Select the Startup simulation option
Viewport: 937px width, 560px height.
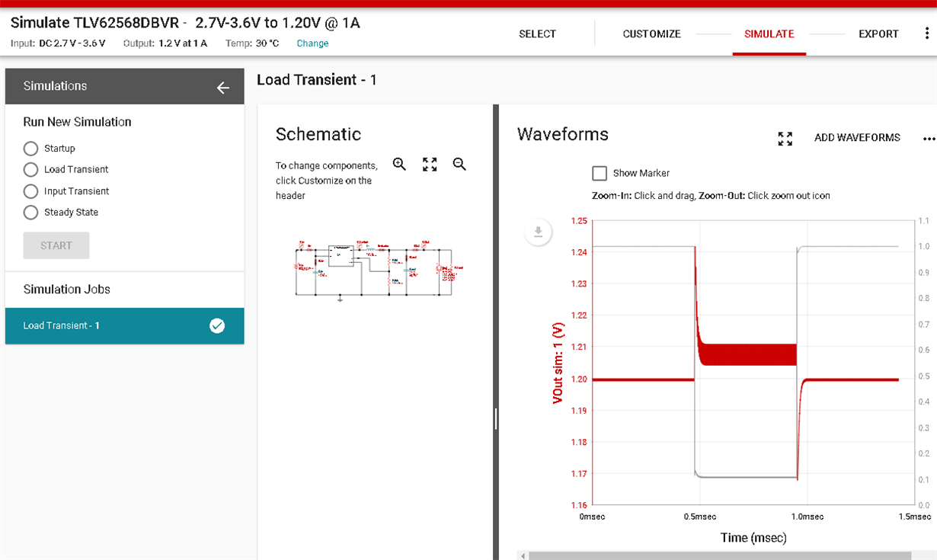click(x=30, y=149)
